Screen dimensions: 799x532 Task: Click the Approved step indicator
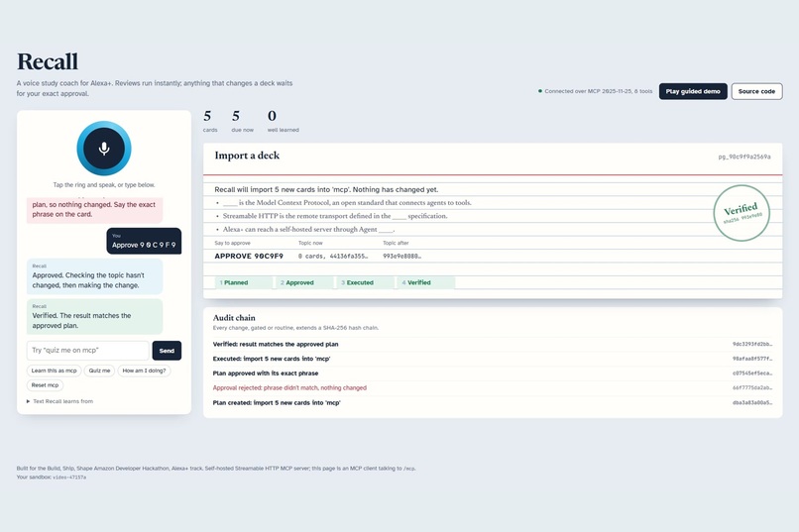(x=304, y=282)
